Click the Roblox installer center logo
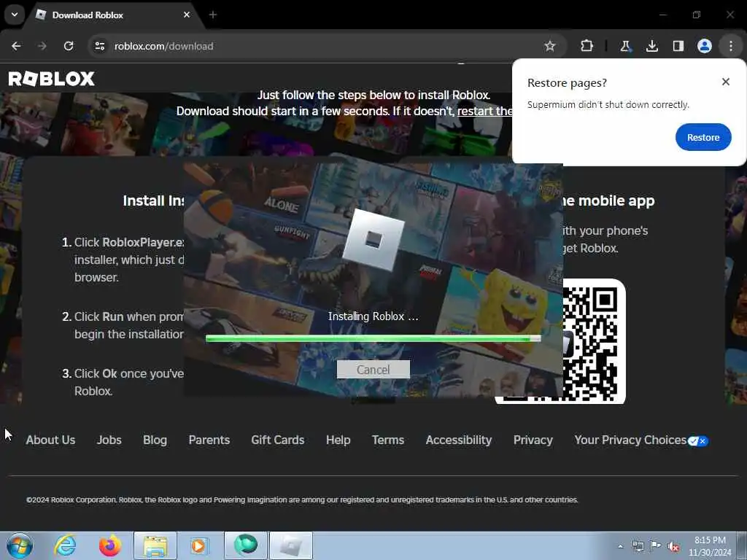This screenshot has height=560, width=747. click(373, 239)
